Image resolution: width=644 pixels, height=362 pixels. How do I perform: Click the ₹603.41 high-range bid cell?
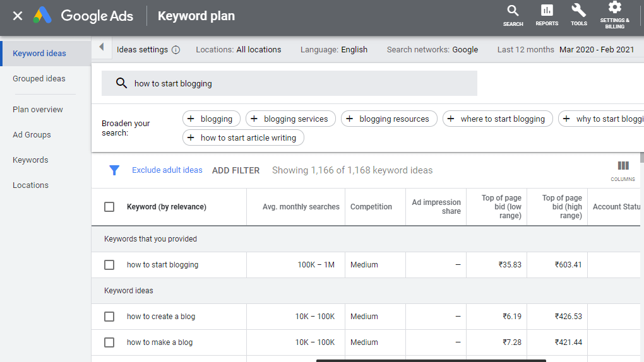pyautogui.click(x=568, y=265)
